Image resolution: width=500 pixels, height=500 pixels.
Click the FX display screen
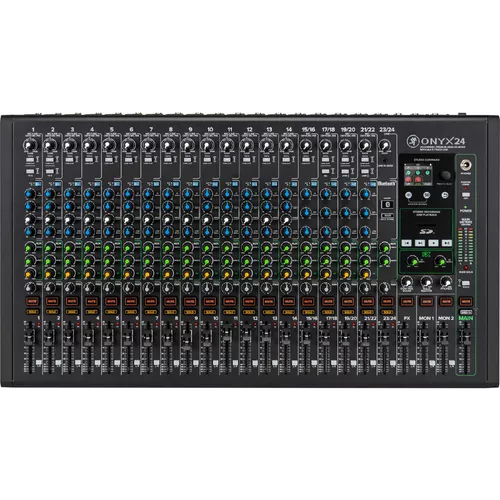point(417,175)
